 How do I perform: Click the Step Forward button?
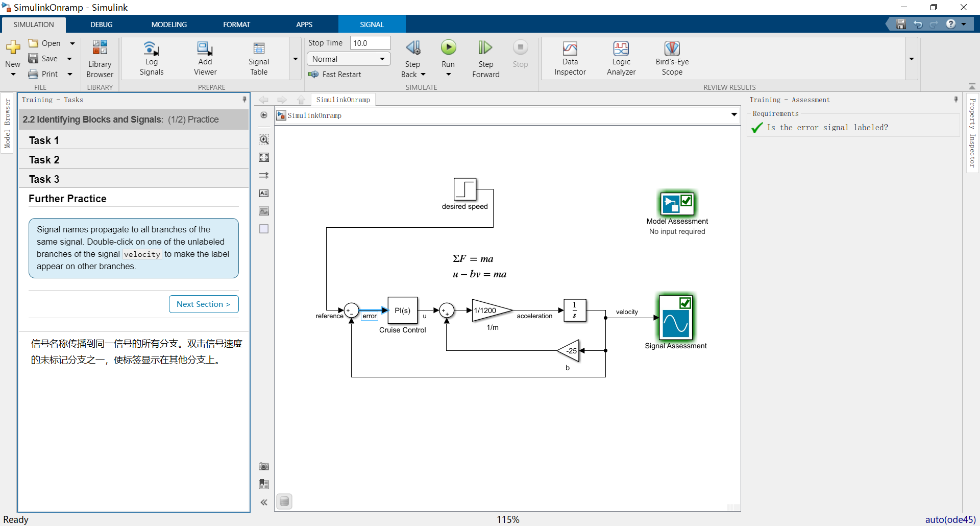tap(486, 59)
